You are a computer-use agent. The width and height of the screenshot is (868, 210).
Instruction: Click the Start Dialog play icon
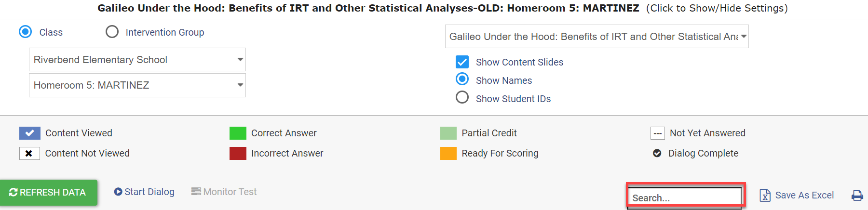coord(118,192)
